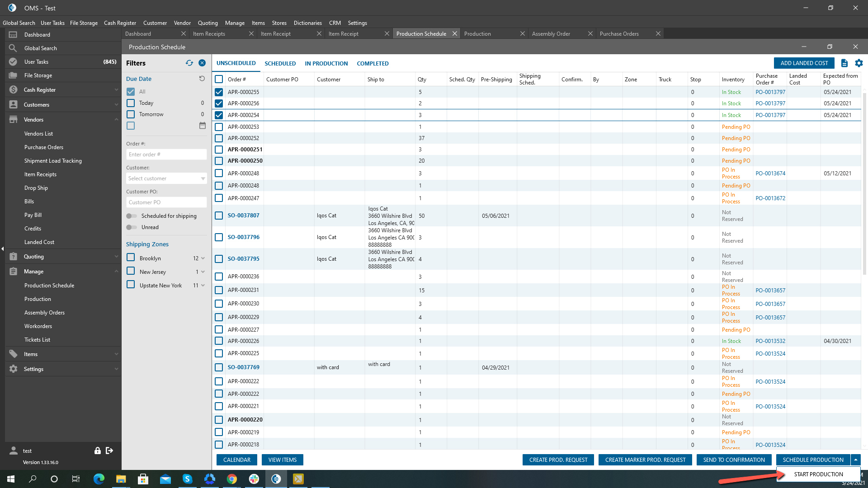868x488 pixels.
Task: Open Schedule Production dropdown arrow
Action: click(x=855, y=460)
